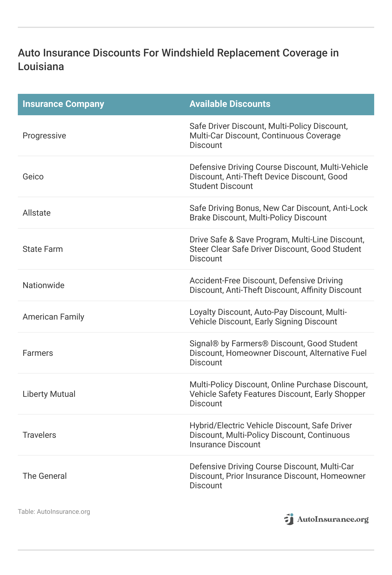Click the table title about Louisiana windshield coverage
Screen dimensions: 392x575
pyautogui.click(x=178, y=59)
